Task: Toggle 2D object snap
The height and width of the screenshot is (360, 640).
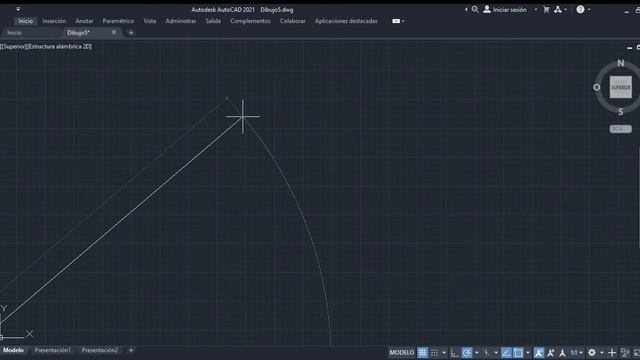Action: [518, 352]
